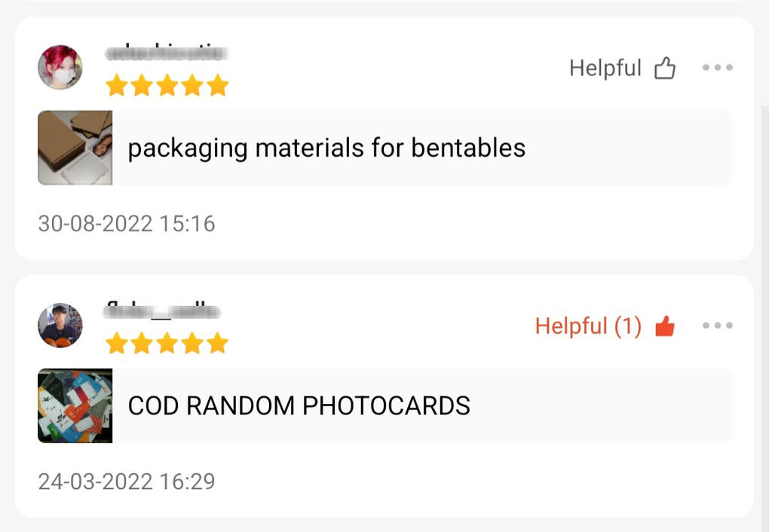
Task: Click the red-haired reviewer's avatar
Action: 60,68
